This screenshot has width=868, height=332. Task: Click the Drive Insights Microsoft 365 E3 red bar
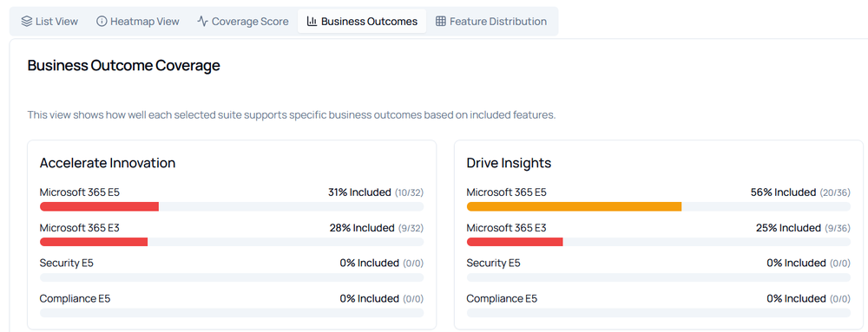pos(515,242)
